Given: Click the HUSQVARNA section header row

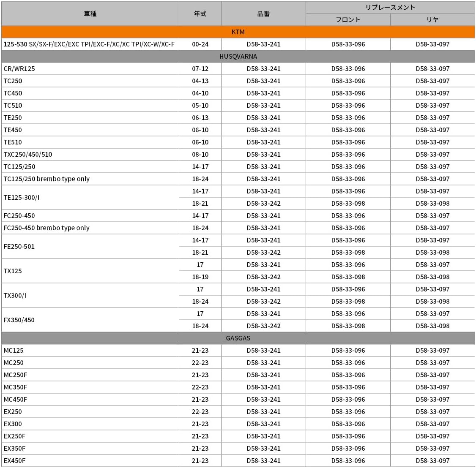Looking at the screenshot, I should tap(238, 57).
